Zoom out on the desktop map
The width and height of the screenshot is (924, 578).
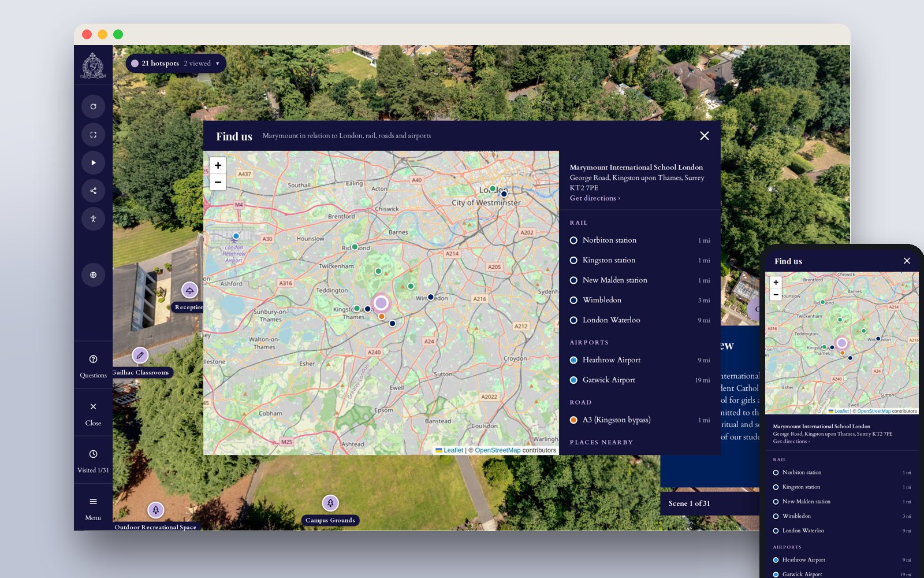pos(218,182)
